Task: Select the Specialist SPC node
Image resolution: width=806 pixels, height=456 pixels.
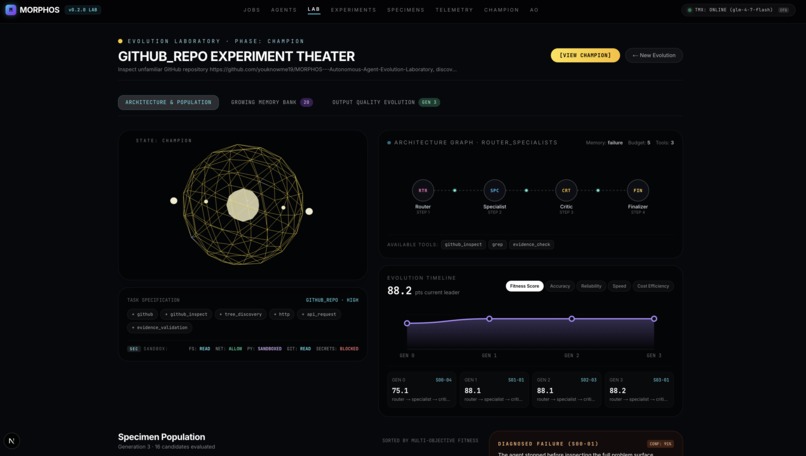Action: click(494, 190)
